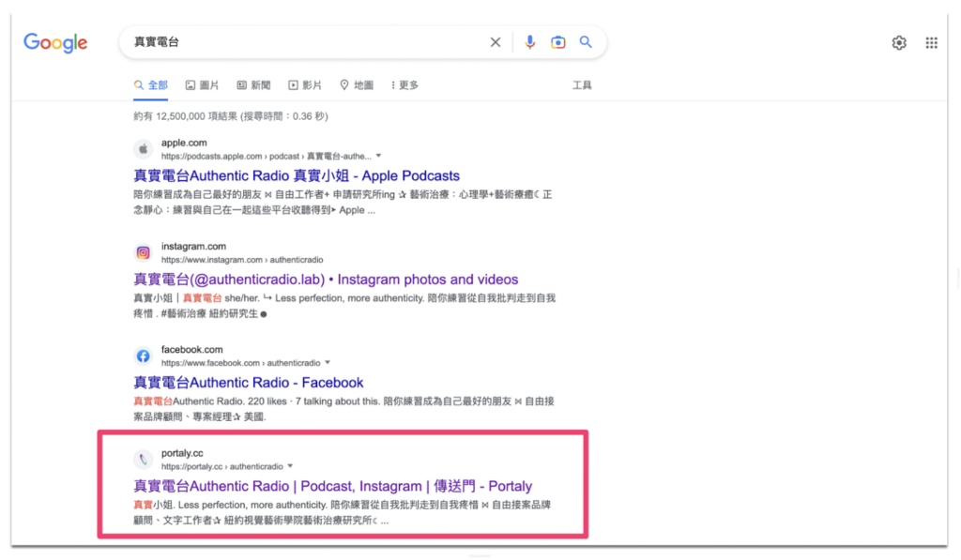
Task: Open the Apple Podcasts result title link
Action: coord(297,175)
